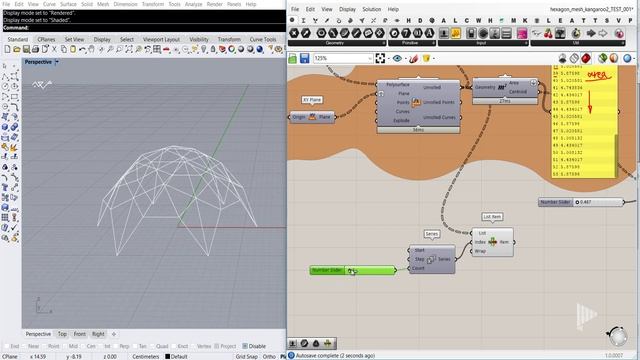Open the Rhino Mesh menu
This screenshot has width=640, height=360.
[103, 4]
